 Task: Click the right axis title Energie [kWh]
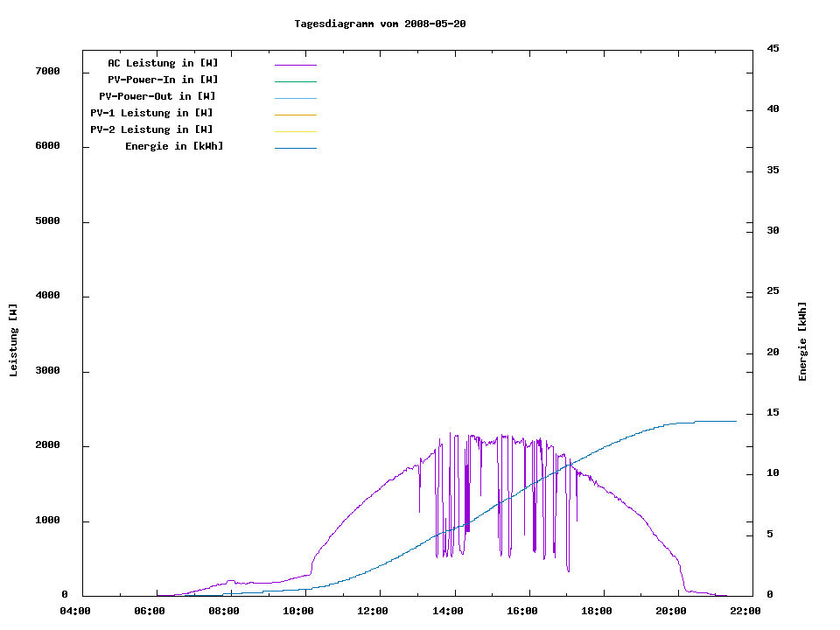(x=802, y=341)
